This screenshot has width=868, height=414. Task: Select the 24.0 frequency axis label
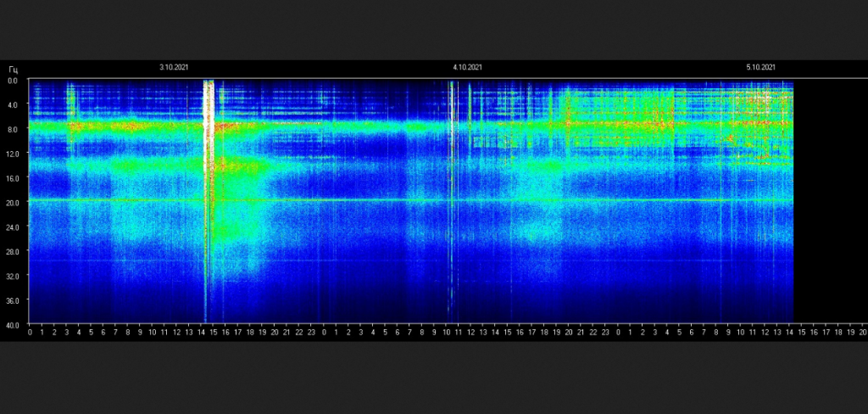13,227
